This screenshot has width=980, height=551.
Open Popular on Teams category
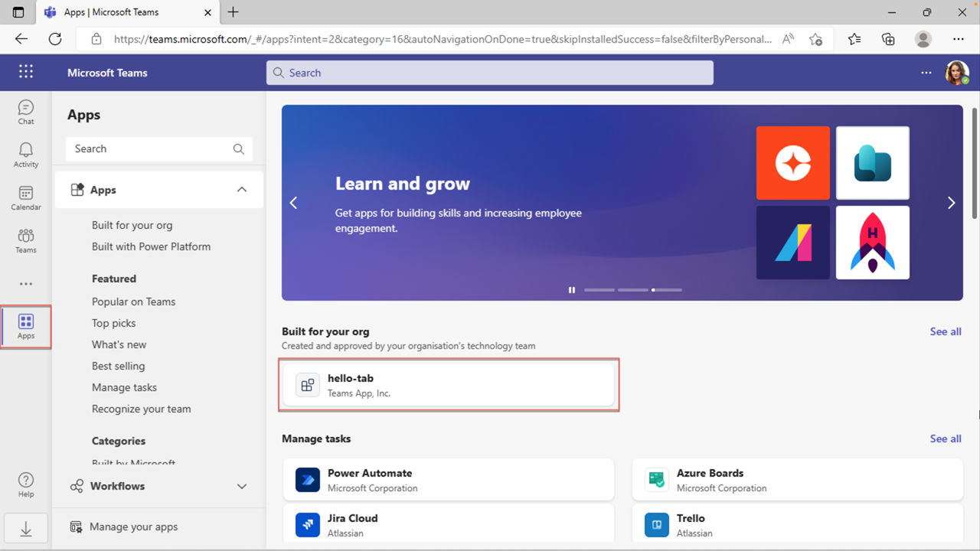[133, 302]
